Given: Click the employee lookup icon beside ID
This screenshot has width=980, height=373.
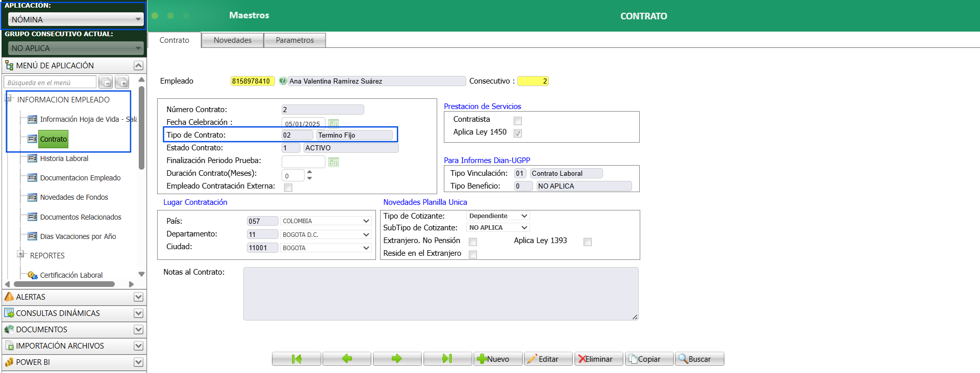Looking at the screenshot, I should coord(283,81).
